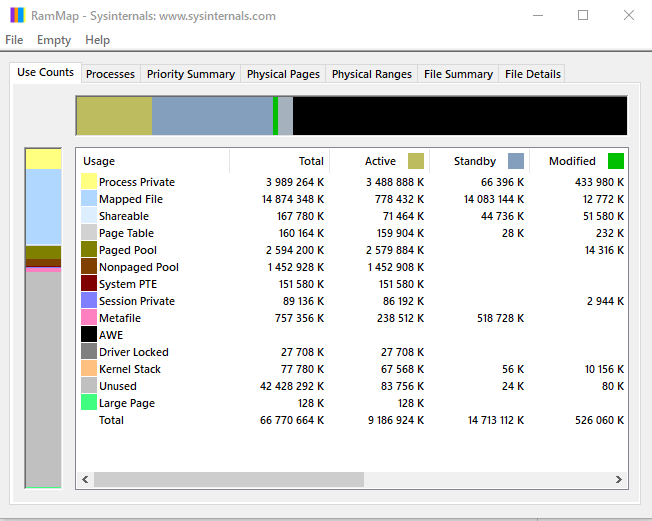This screenshot has height=521, width=652.
Task: Open the Help menu
Action: [x=98, y=40]
